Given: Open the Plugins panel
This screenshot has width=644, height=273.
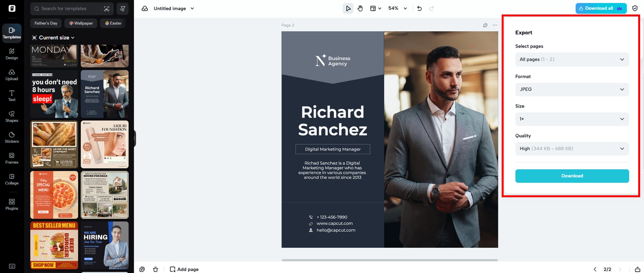Looking at the screenshot, I should point(12,204).
